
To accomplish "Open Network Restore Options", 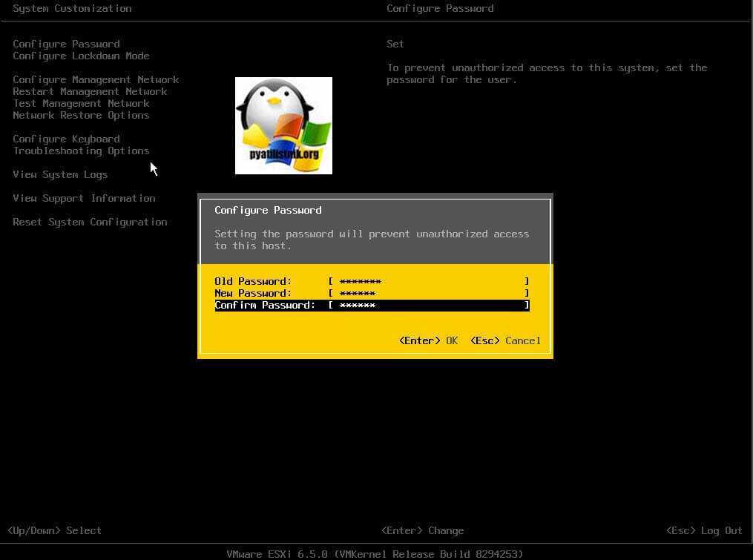I will pos(81,115).
